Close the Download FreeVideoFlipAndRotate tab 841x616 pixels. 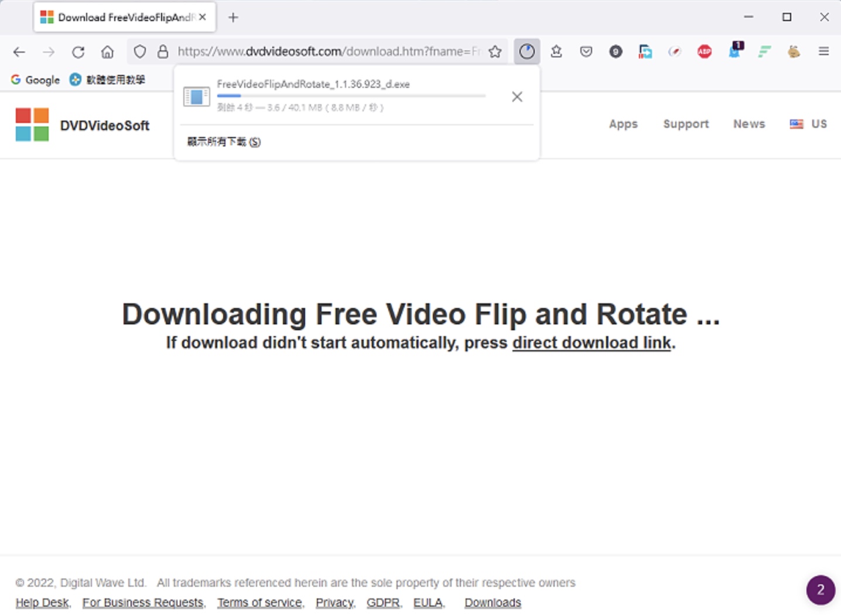[x=203, y=18]
